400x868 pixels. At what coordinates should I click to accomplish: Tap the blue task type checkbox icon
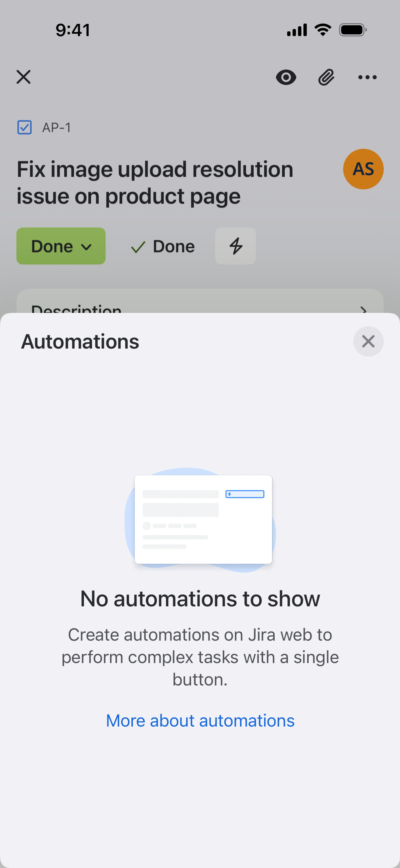pyautogui.click(x=25, y=127)
